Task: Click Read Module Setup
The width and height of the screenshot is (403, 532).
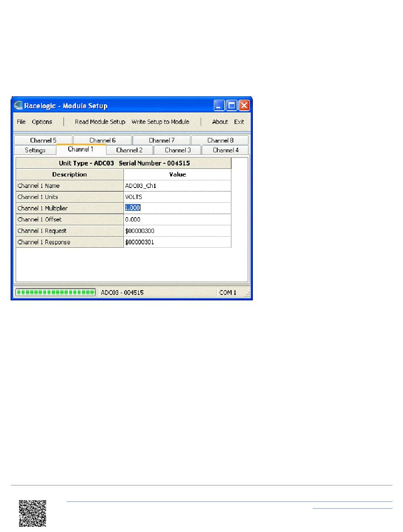Action: tap(100, 122)
